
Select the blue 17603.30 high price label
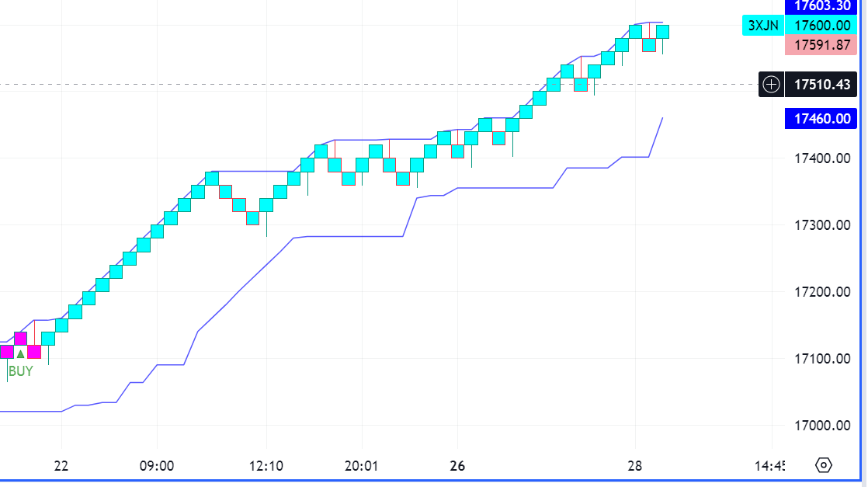coord(821,7)
